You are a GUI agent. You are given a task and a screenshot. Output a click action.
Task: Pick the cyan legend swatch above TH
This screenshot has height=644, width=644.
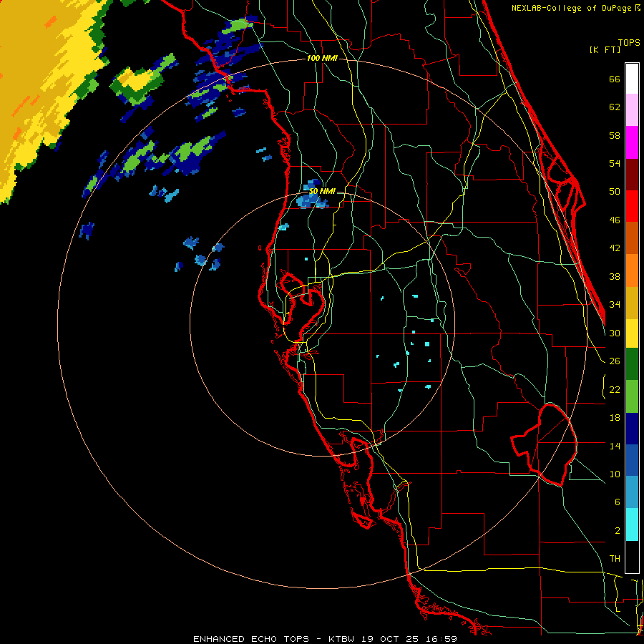[632, 525]
